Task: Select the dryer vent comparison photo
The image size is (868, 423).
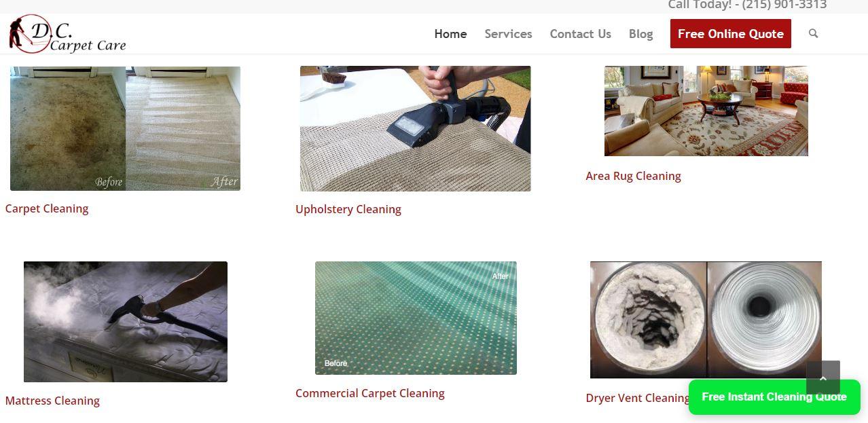Action: (x=706, y=320)
